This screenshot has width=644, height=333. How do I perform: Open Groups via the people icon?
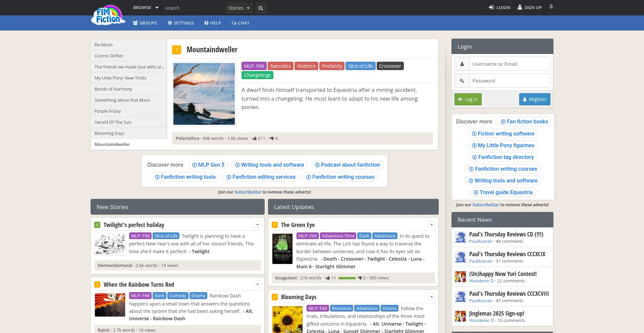point(145,23)
